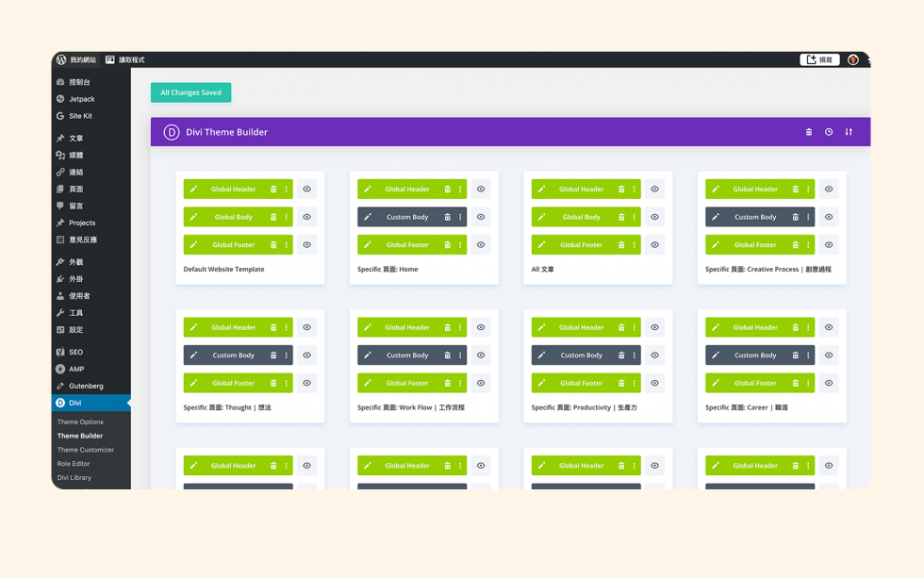Click the All Changes Saved button
924x578 pixels.
pos(190,92)
